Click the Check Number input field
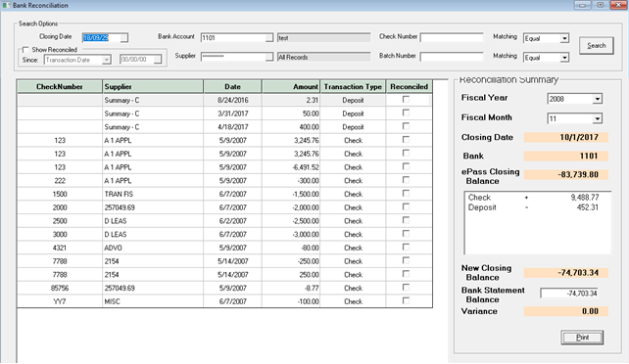This screenshot has height=364, width=629. (452, 37)
